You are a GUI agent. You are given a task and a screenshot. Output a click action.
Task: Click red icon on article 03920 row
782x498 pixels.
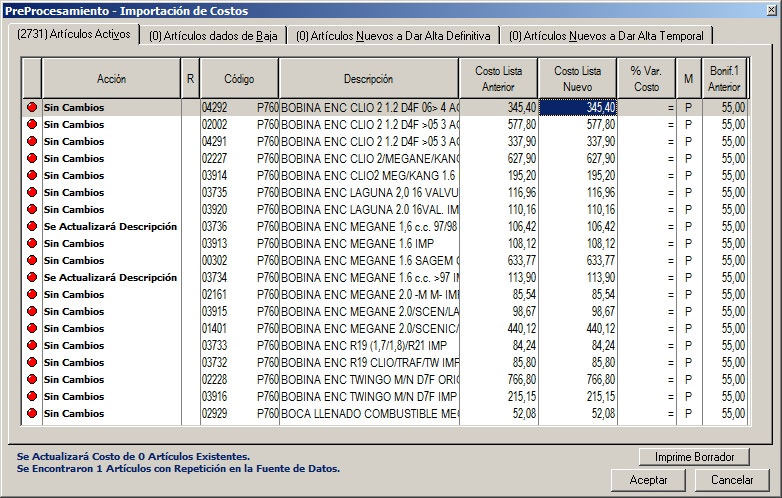coord(32,209)
